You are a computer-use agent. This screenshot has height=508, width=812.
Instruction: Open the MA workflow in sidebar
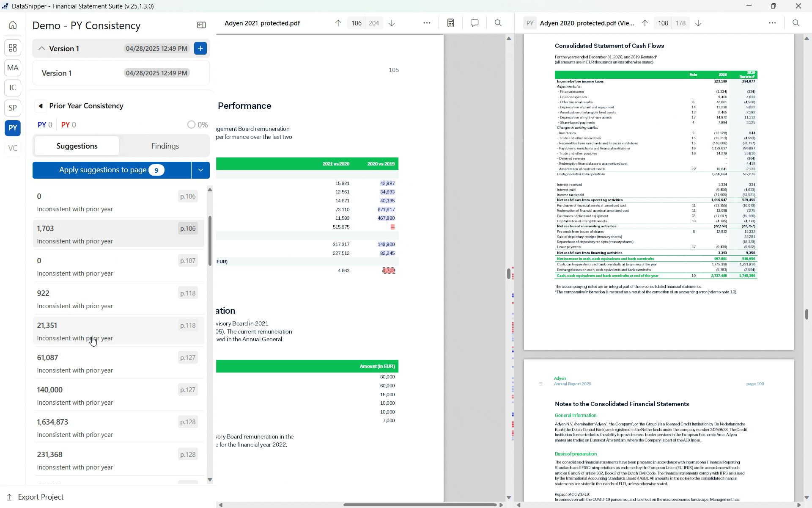tap(12, 68)
